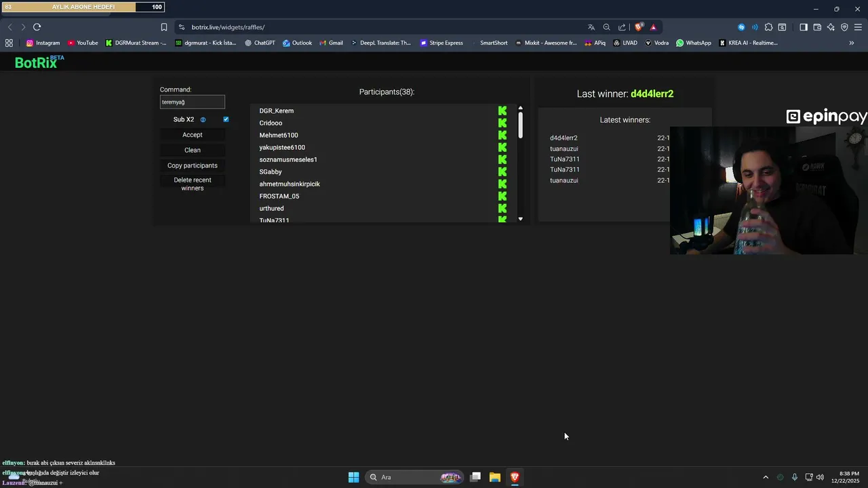Click the Sub X2 info icon
Screen dimensions: 868x488
pyautogui.click(x=203, y=120)
